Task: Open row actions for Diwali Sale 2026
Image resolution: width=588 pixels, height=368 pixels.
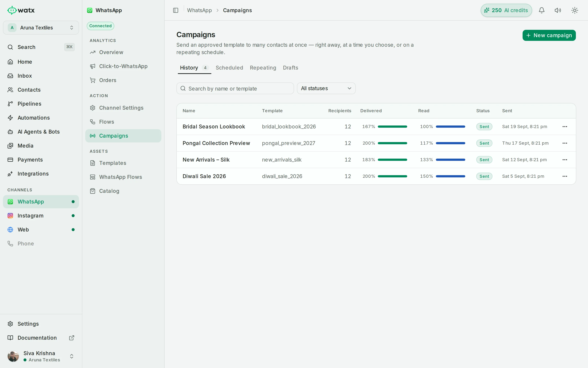Action: tap(565, 176)
